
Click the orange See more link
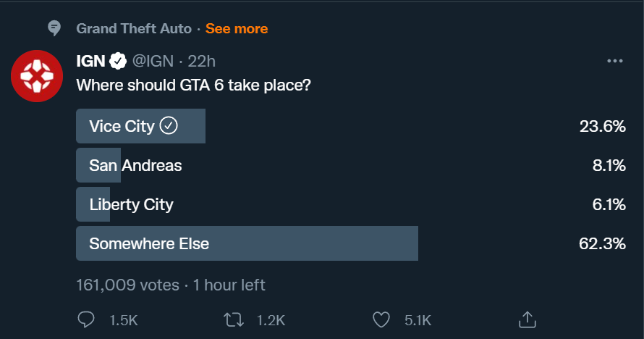coord(237,29)
